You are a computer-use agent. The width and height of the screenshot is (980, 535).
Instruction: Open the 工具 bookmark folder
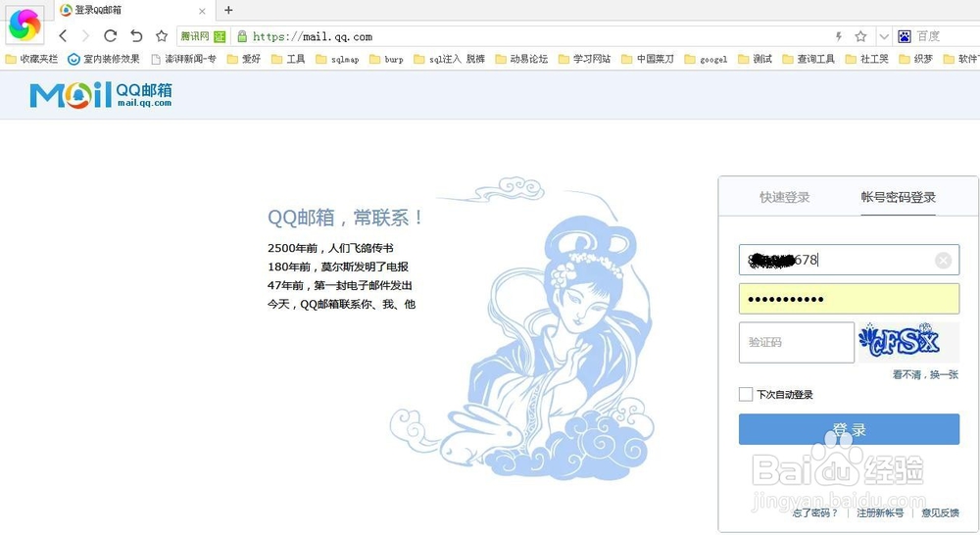288,59
